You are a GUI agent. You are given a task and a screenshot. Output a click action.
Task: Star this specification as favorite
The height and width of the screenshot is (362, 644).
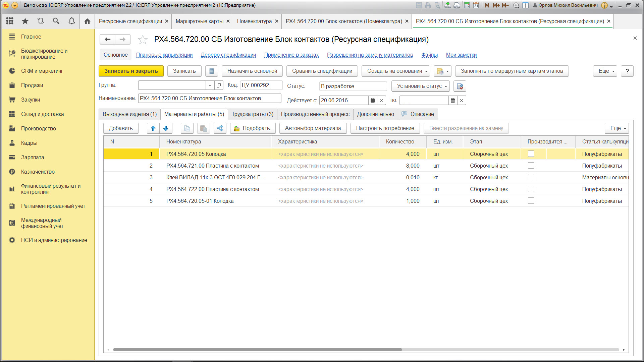point(143,40)
